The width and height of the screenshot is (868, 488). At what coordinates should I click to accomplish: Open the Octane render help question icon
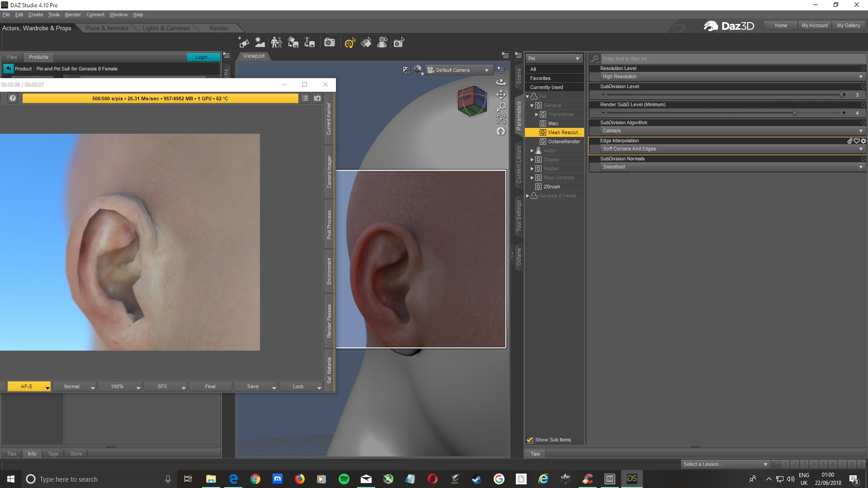tap(13, 98)
